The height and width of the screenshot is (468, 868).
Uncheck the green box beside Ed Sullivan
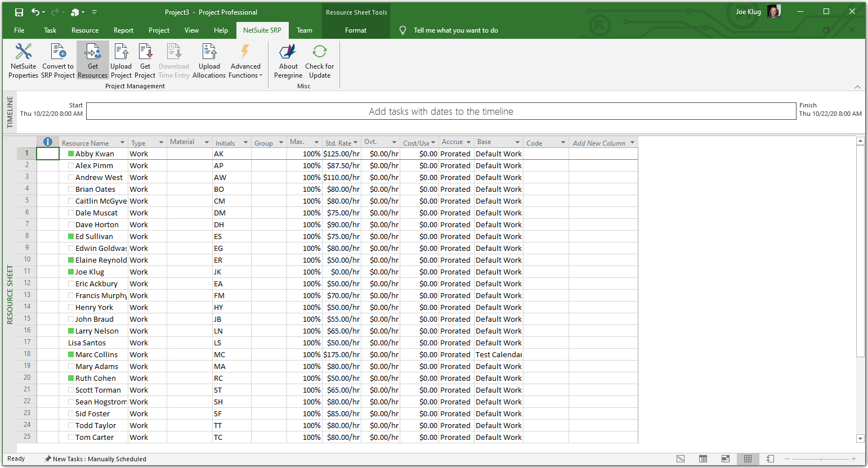[x=71, y=237]
